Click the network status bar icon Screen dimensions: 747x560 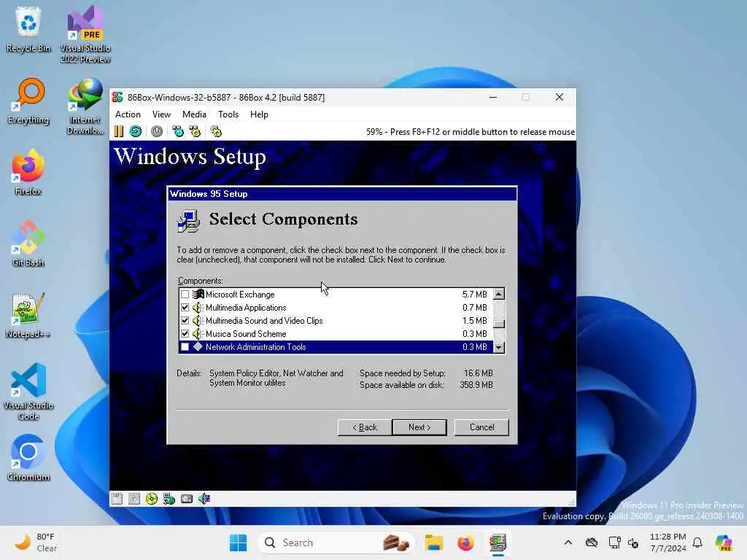click(169, 499)
